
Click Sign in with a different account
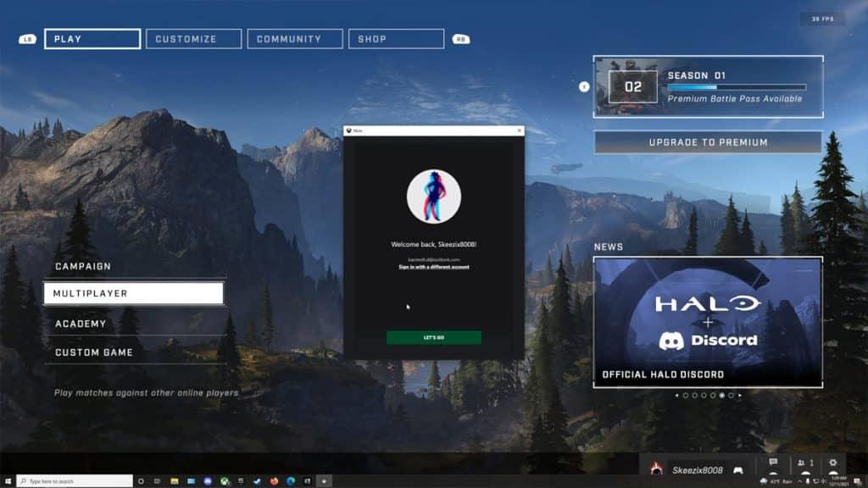coord(434,267)
